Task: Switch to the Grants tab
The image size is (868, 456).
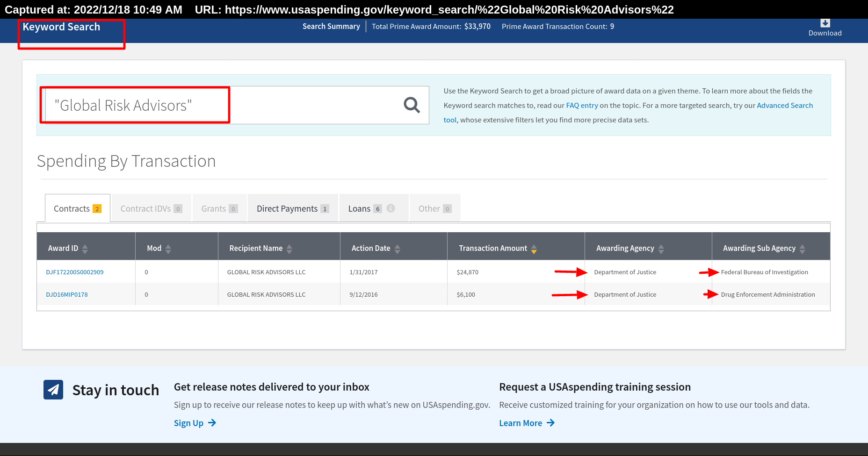Action: [219, 208]
